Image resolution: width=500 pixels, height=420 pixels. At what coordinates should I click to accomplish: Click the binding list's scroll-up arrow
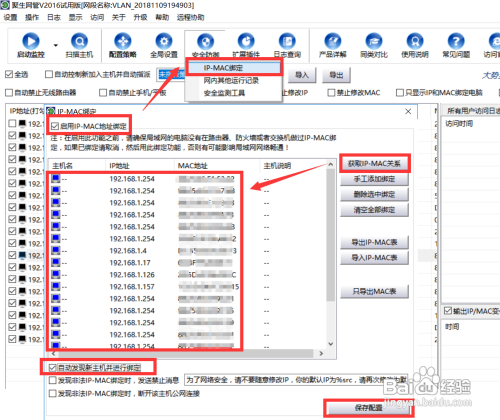coord(331,164)
